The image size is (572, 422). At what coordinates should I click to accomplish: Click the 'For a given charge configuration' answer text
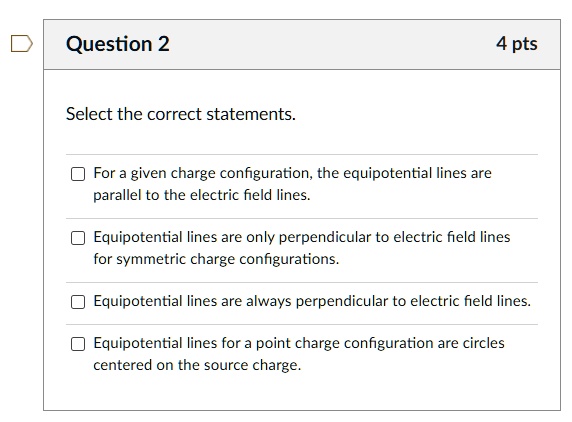[292, 184]
